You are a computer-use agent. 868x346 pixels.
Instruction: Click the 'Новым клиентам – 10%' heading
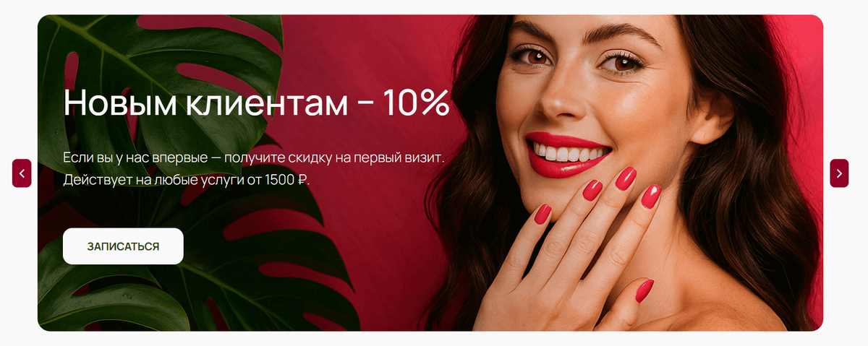pyautogui.click(x=257, y=103)
